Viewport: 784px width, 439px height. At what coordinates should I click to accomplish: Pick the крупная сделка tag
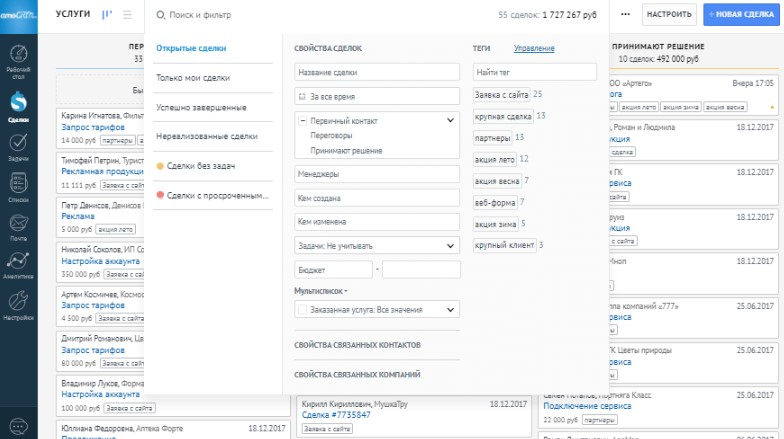(x=503, y=116)
